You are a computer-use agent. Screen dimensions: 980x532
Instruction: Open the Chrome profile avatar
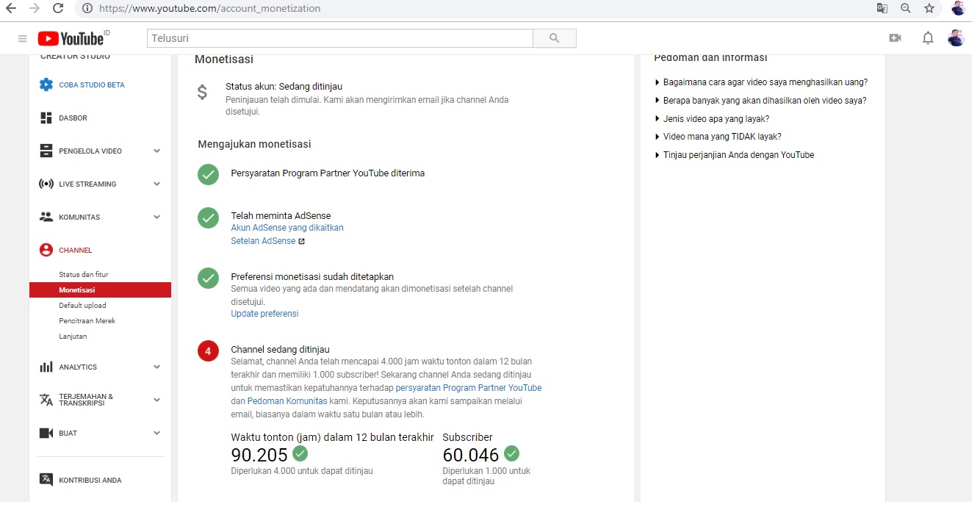click(x=958, y=8)
